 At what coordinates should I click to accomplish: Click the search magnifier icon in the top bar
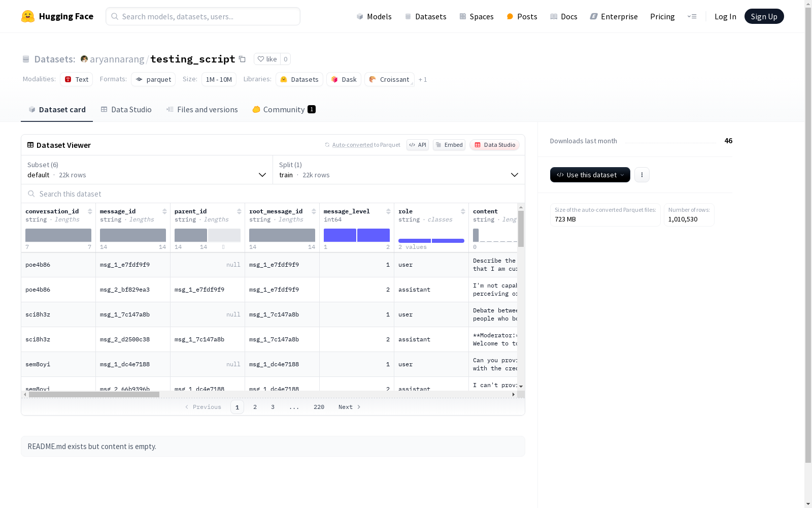click(115, 16)
